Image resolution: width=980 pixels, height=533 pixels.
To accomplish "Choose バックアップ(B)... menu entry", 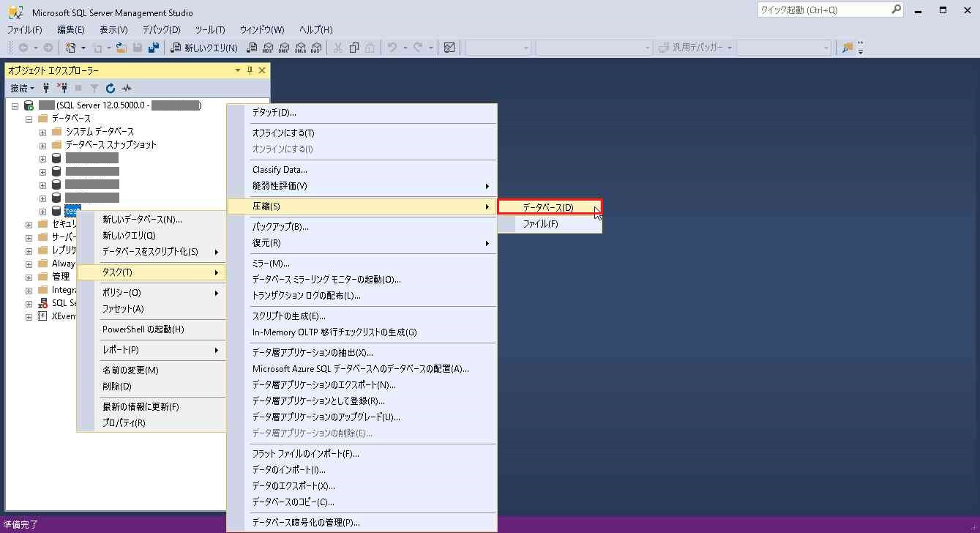I will click(x=362, y=227).
